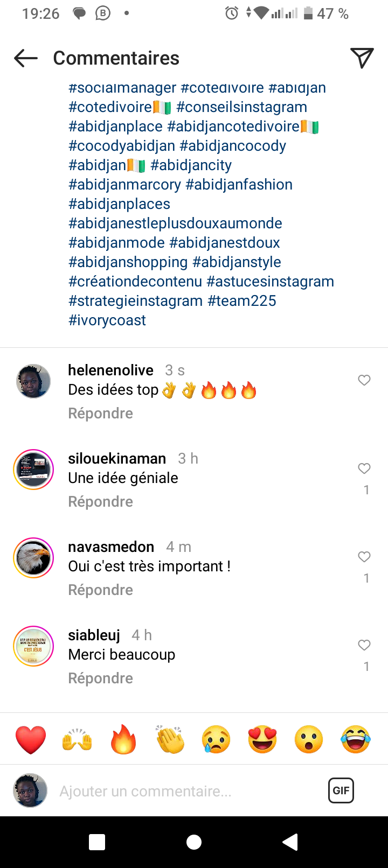
Task: Open navasmedon's eagle profile picture
Action: coord(33,558)
